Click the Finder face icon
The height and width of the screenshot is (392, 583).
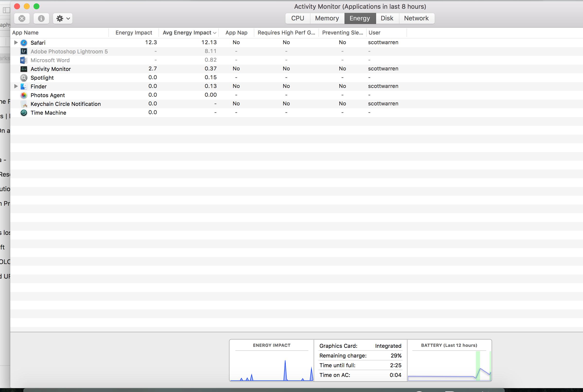coord(24,86)
